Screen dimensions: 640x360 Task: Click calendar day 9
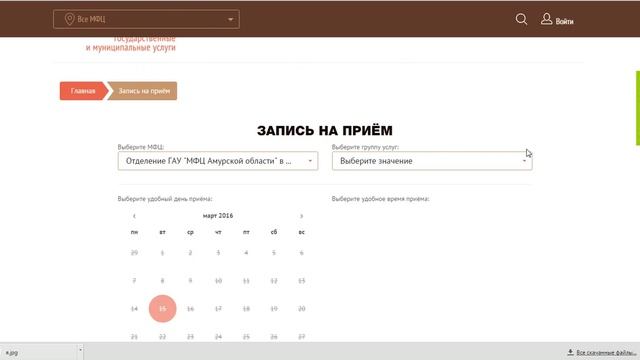[190, 281]
